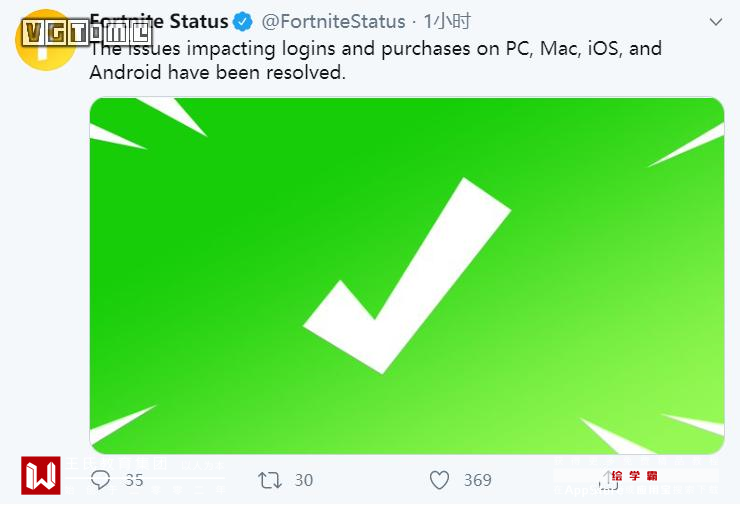Image resolution: width=740 pixels, height=510 pixels.
Task: Click the 拾学霸 watermark label
Action: (634, 476)
